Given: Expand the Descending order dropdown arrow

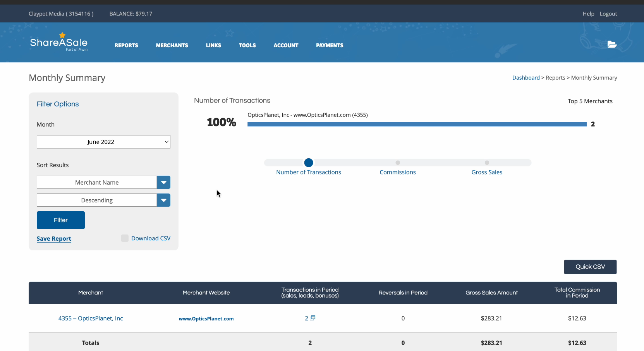Looking at the screenshot, I should (163, 200).
